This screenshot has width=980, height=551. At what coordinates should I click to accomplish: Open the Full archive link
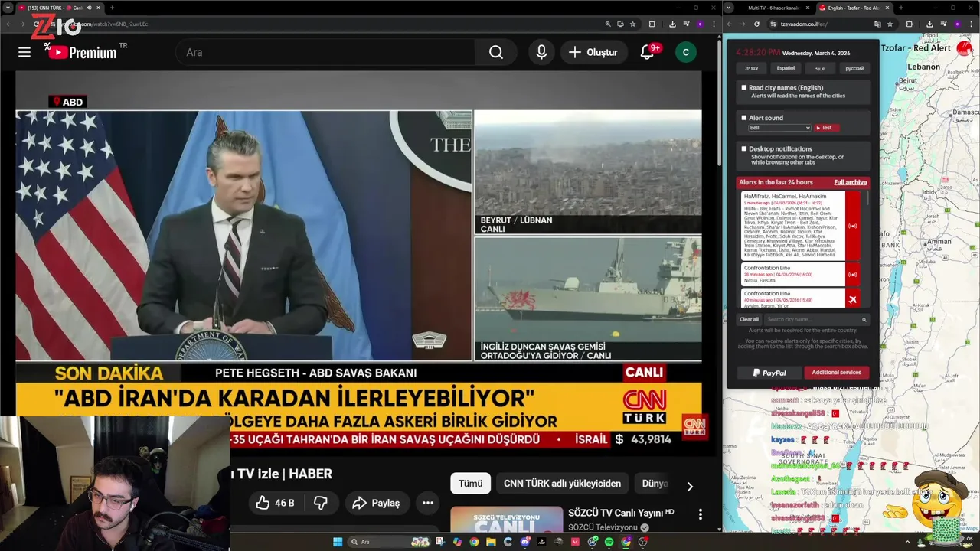[850, 182]
